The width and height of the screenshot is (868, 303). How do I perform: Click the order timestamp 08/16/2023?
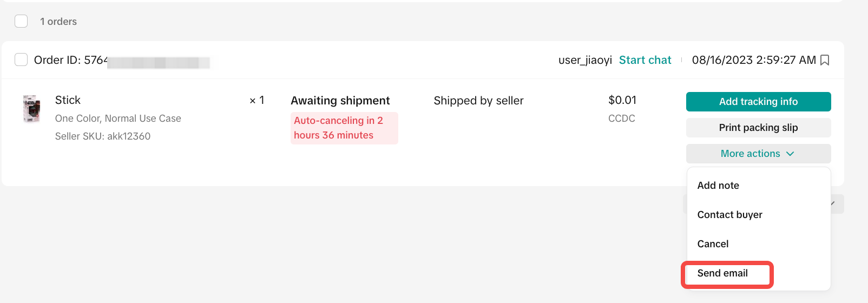(753, 60)
